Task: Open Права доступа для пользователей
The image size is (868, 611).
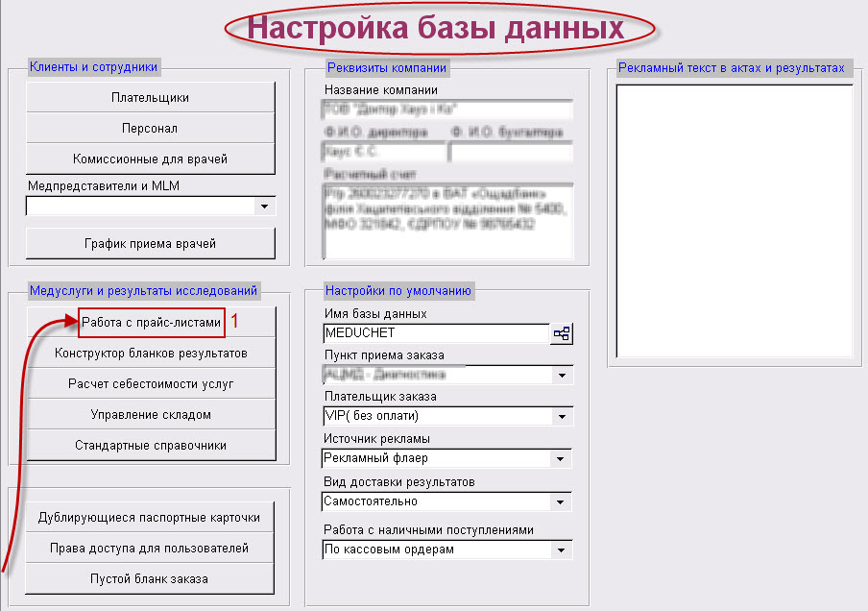Action: [150, 548]
